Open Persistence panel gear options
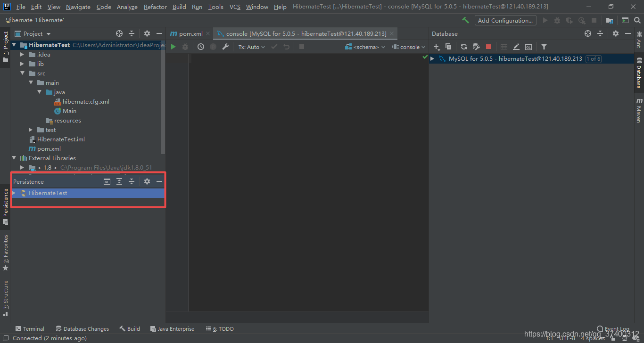Viewport: 644px width, 343px height. tap(147, 181)
